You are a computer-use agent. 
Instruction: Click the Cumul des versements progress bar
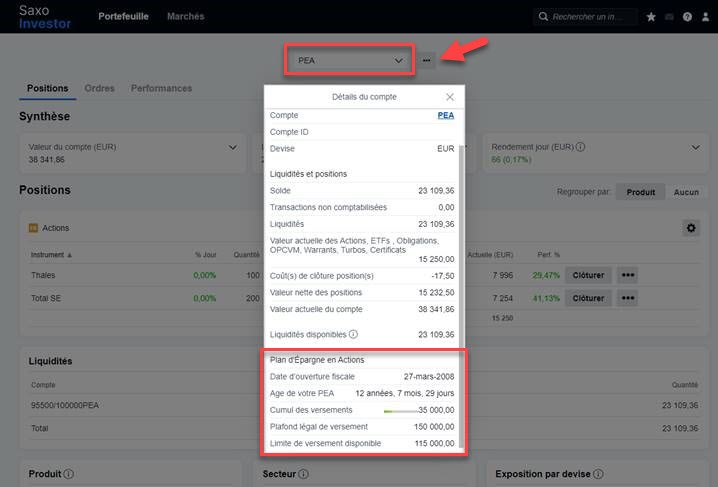click(400, 411)
